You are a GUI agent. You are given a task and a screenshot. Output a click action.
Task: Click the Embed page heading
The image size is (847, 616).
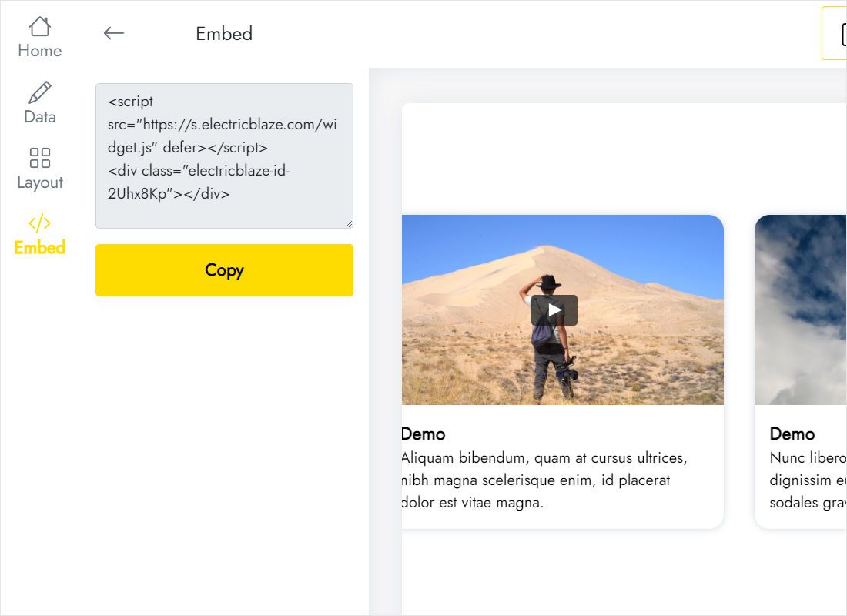[x=224, y=34]
